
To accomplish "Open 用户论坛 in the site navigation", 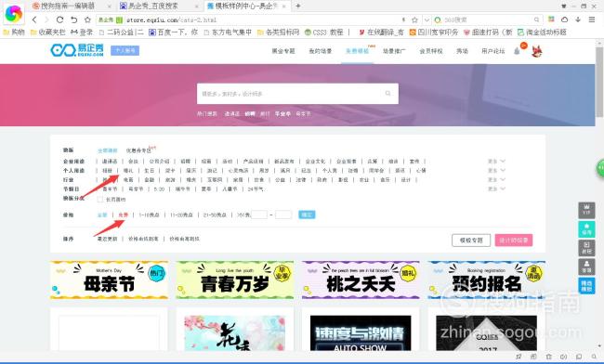I will 493,51.
